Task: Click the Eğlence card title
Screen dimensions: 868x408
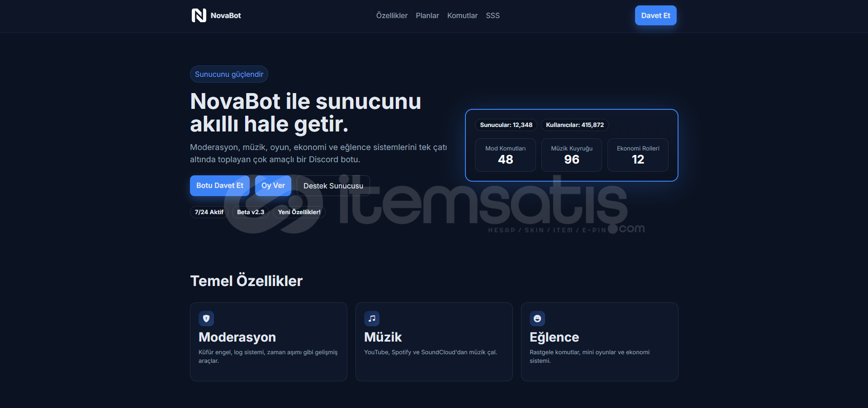Action: [x=554, y=337]
